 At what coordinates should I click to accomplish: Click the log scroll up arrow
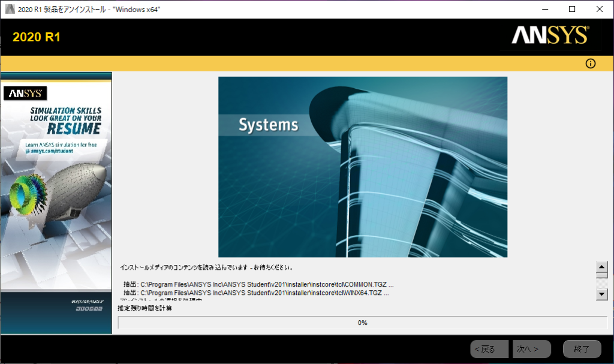click(602, 267)
